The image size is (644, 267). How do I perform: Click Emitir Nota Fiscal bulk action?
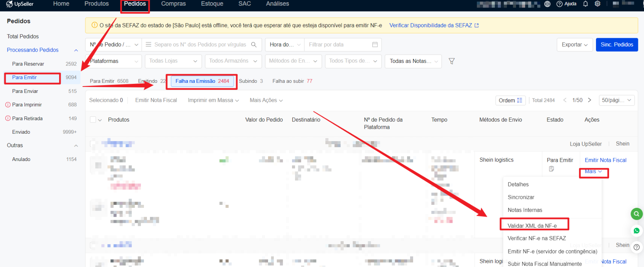pos(156,100)
